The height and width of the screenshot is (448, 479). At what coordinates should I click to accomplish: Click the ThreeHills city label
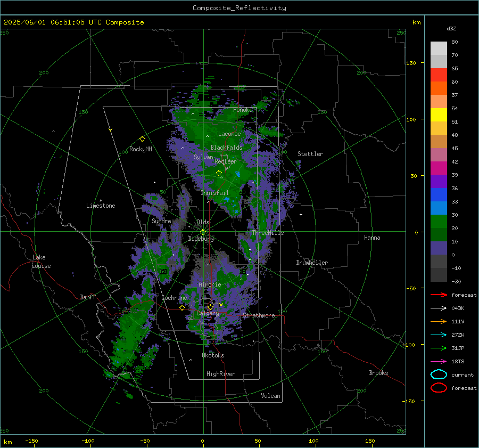pos(268,233)
